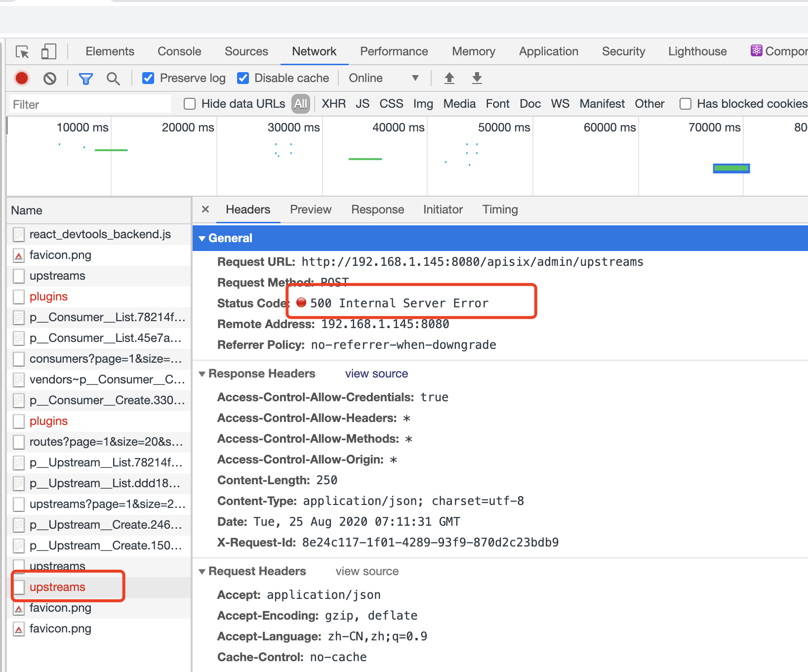Select the last favicon.png request
The width and height of the screenshot is (808, 672).
[99, 629]
